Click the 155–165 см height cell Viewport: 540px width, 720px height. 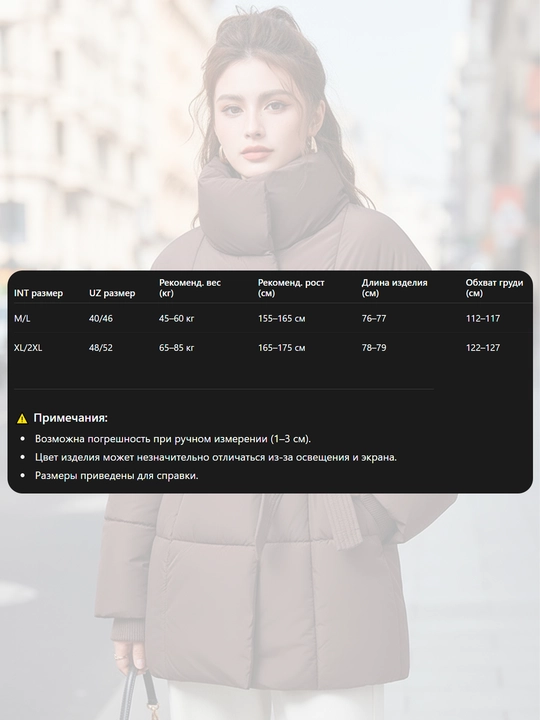(x=281, y=318)
